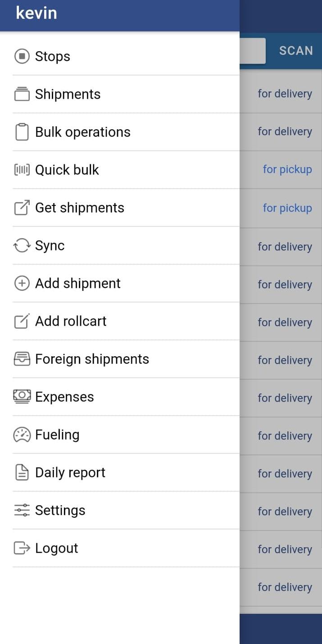Tap the Stops icon in the drawer

click(x=22, y=56)
